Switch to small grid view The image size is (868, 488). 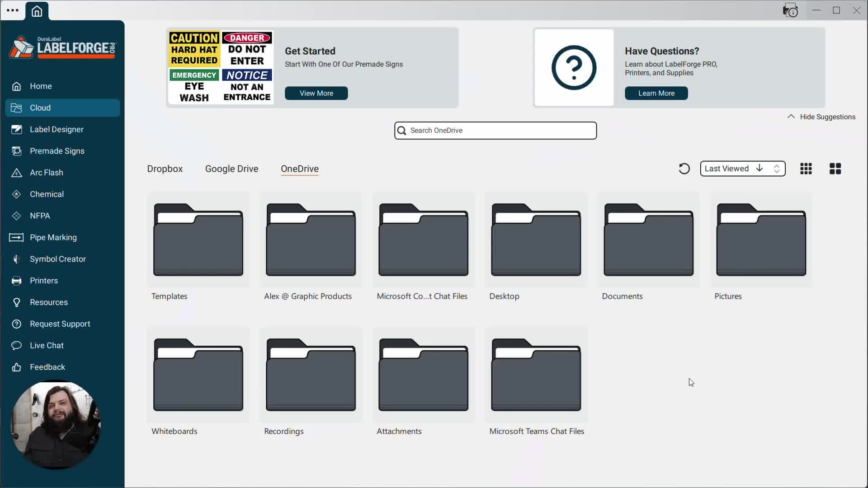[x=806, y=169]
